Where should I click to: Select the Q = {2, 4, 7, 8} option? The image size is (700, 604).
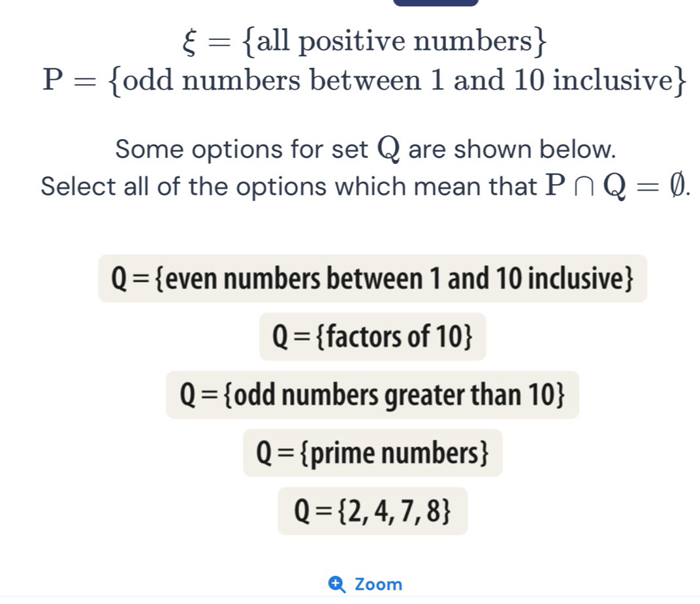pos(372,511)
